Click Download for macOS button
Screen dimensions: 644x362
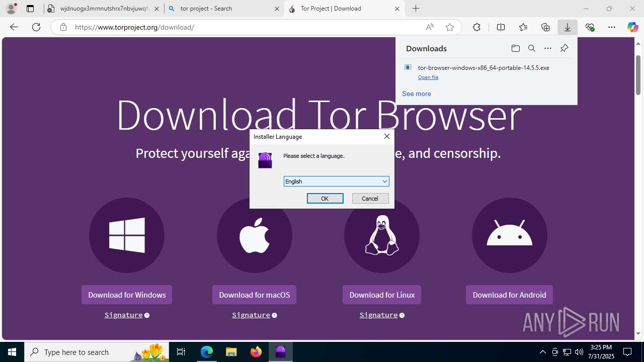click(x=255, y=295)
